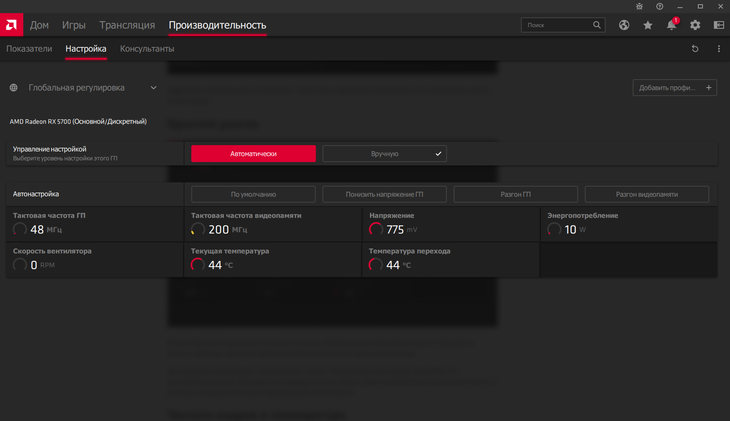The width and height of the screenshot is (730, 421).
Task: Select Автоматически tuning mode
Action: tap(253, 154)
